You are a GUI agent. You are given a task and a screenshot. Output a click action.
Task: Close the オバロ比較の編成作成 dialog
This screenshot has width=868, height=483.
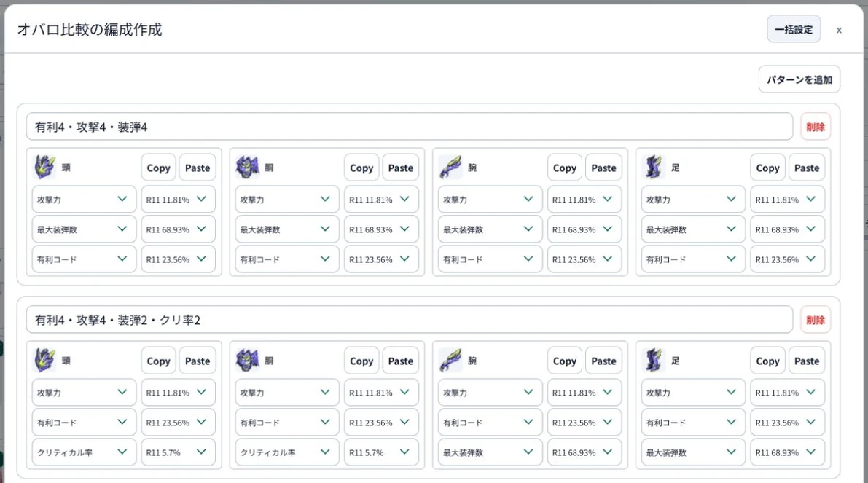coord(840,31)
